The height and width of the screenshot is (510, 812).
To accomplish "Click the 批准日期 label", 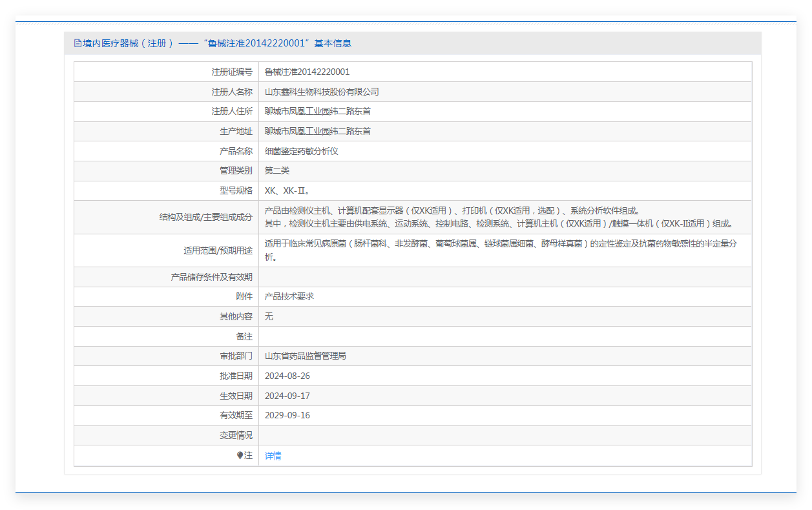I will tap(236, 376).
